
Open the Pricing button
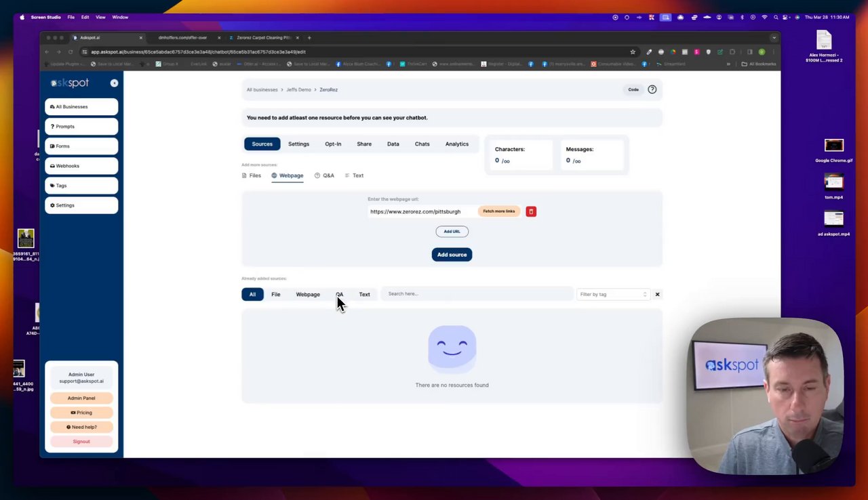point(81,413)
